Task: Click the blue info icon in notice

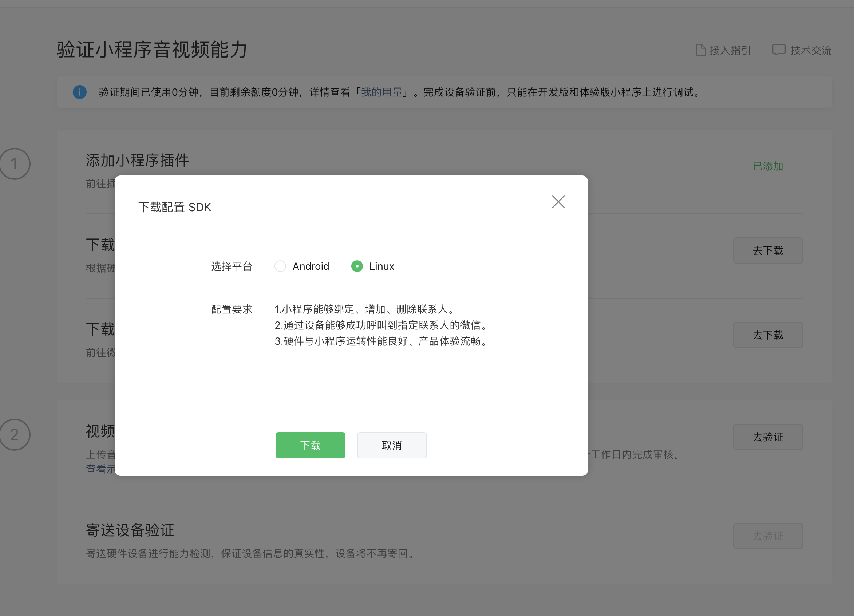Action: click(x=79, y=92)
